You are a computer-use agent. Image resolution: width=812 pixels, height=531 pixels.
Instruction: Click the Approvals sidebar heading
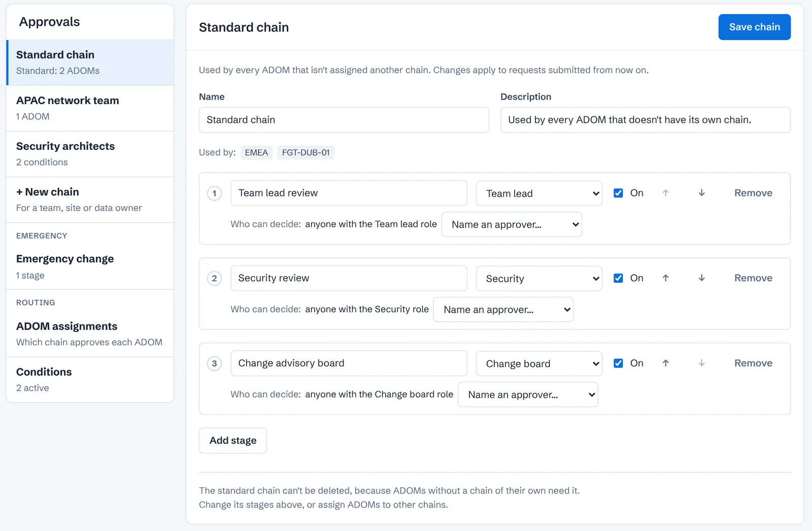click(50, 22)
